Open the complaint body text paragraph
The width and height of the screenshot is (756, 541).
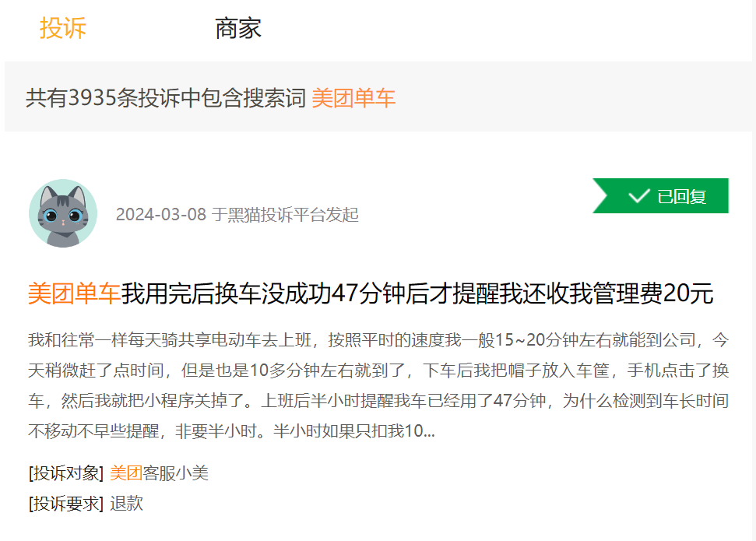pyautogui.click(x=378, y=385)
